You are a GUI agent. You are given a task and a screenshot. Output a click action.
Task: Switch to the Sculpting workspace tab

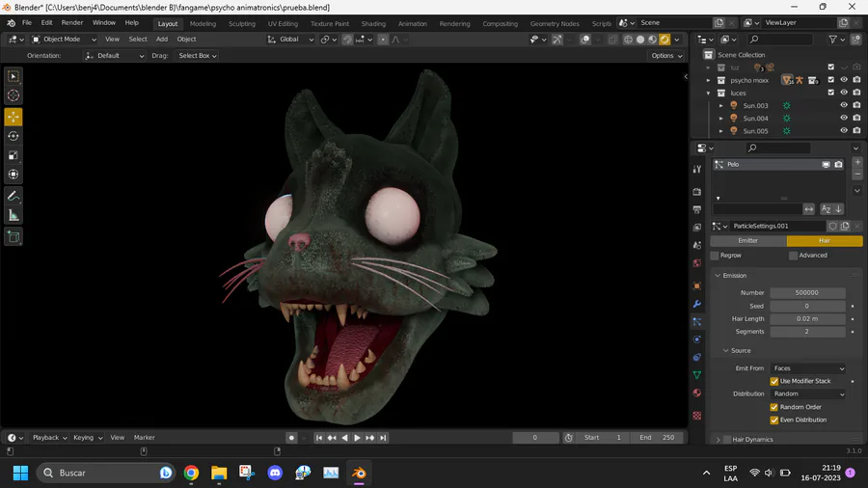(x=241, y=23)
